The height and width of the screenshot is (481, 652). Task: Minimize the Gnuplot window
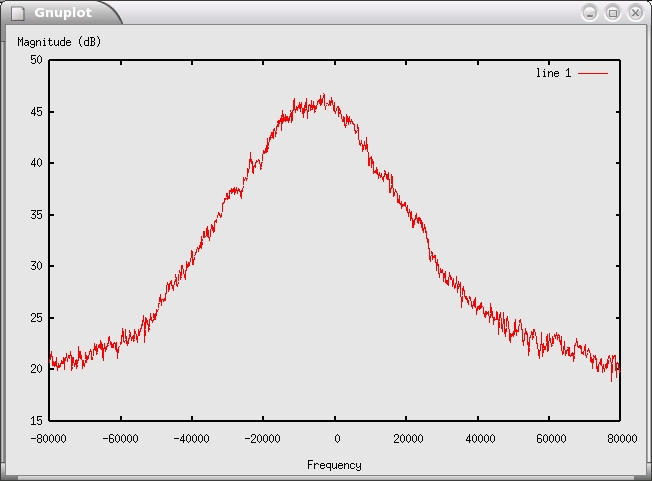(590, 12)
